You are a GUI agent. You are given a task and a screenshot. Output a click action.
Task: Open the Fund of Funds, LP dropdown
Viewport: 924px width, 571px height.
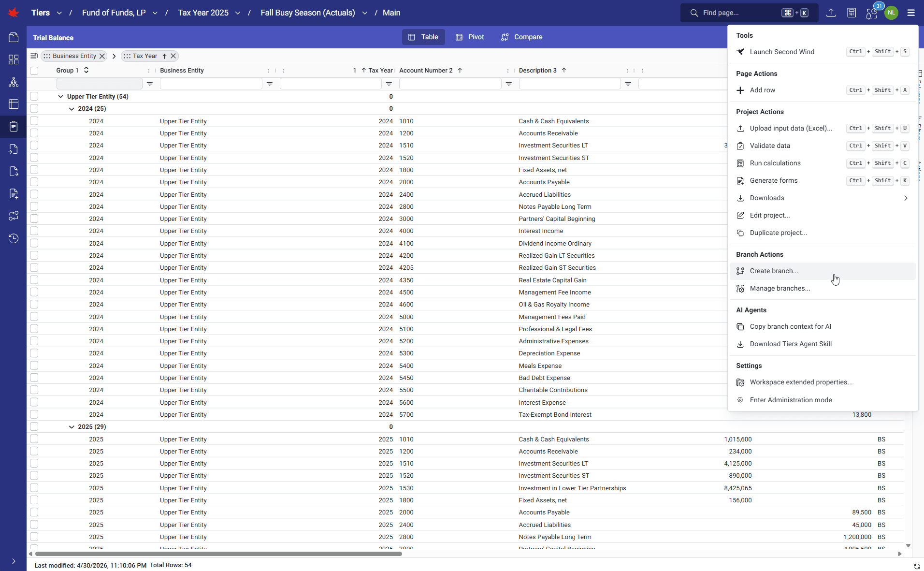pos(155,13)
